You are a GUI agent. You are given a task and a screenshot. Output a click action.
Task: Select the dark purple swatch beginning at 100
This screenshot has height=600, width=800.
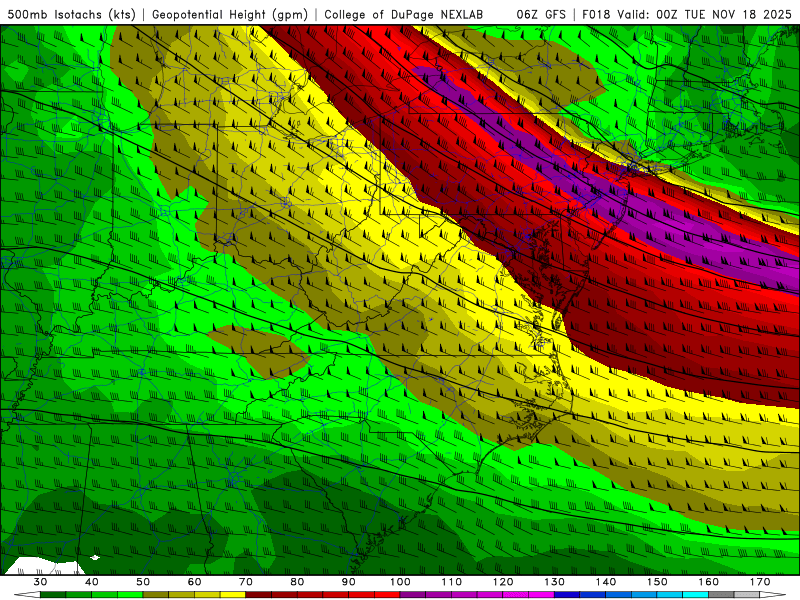coord(413,594)
